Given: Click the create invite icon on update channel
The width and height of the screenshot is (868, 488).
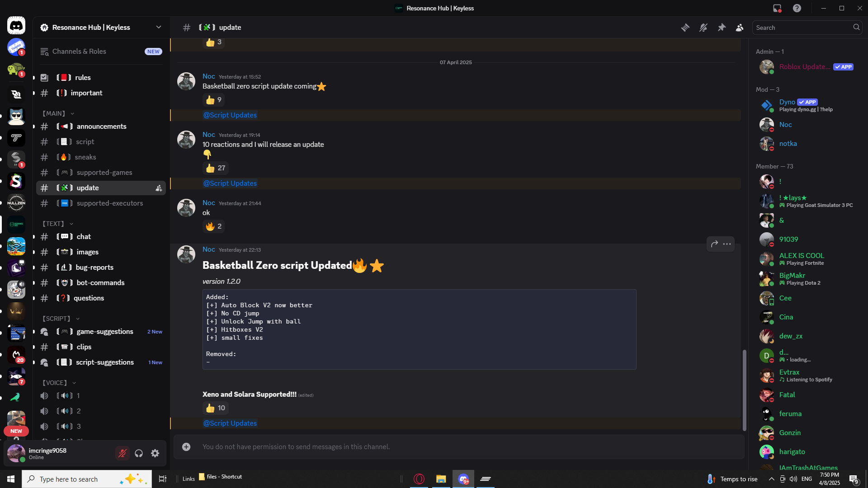Looking at the screenshot, I should (x=159, y=188).
